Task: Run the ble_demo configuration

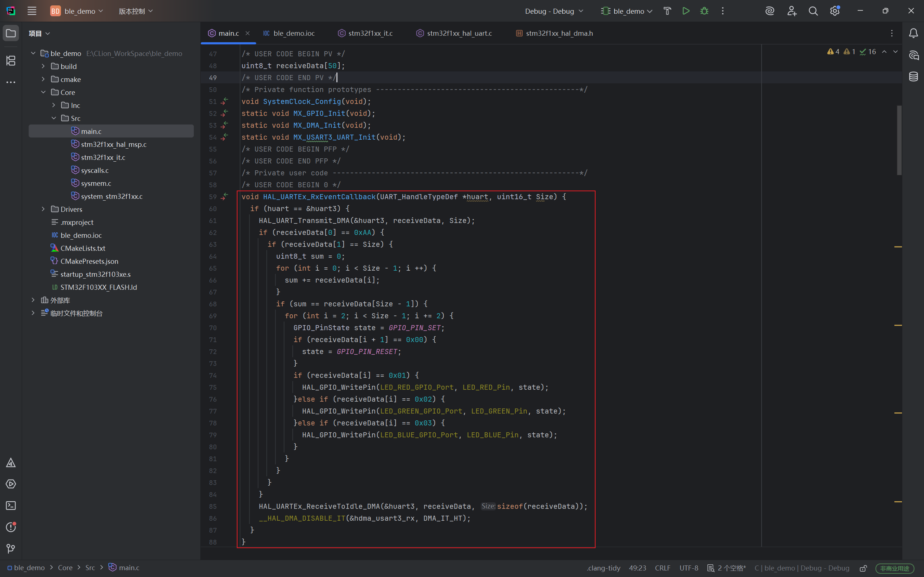Action: point(686,11)
